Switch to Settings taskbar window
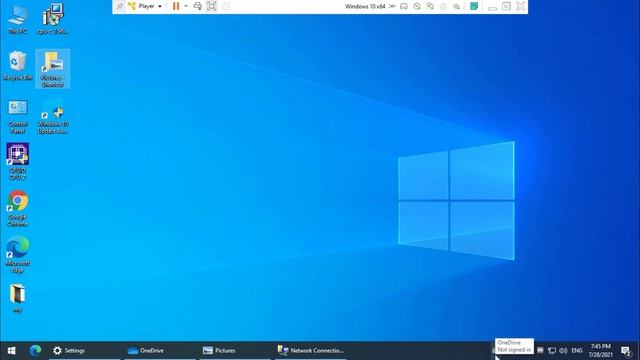640x360 pixels. click(85, 350)
